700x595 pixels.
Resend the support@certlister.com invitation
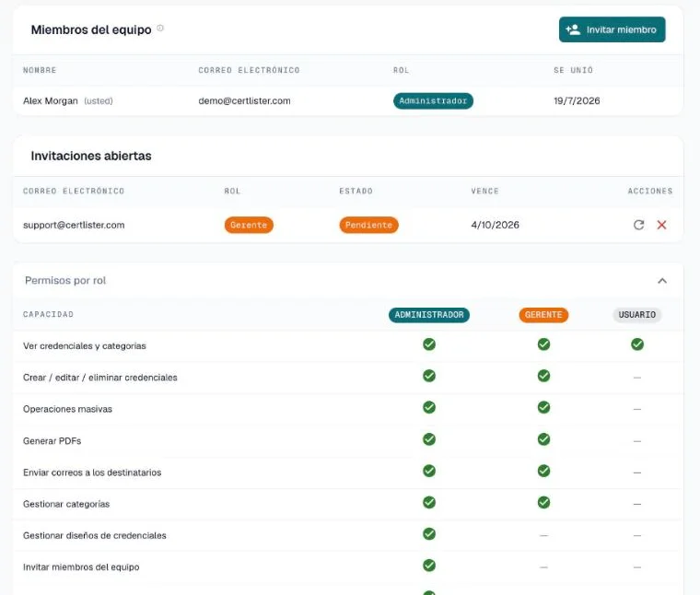click(x=639, y=225)
